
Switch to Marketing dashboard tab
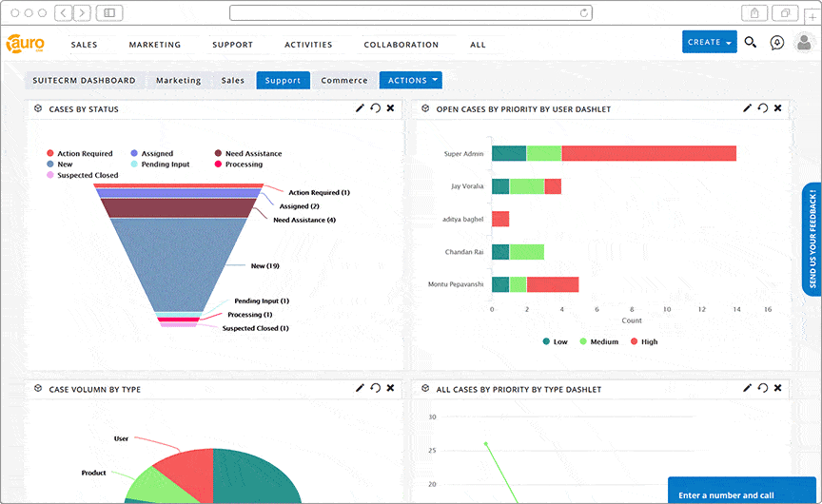point(178,80)
